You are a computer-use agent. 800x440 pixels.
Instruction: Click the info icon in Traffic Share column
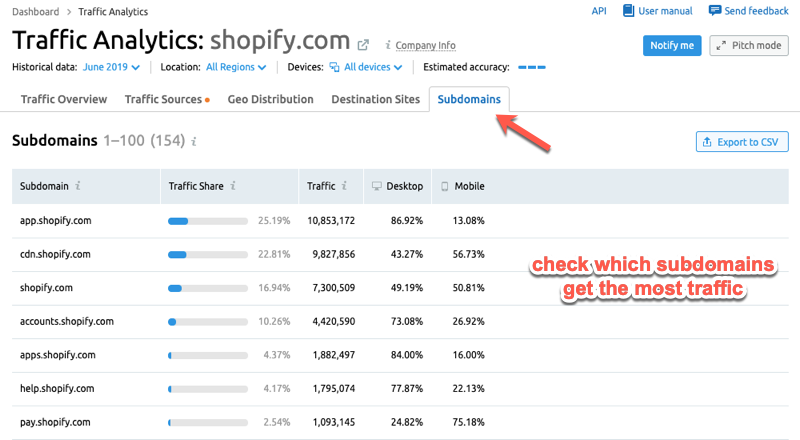[x=233, y=186]
